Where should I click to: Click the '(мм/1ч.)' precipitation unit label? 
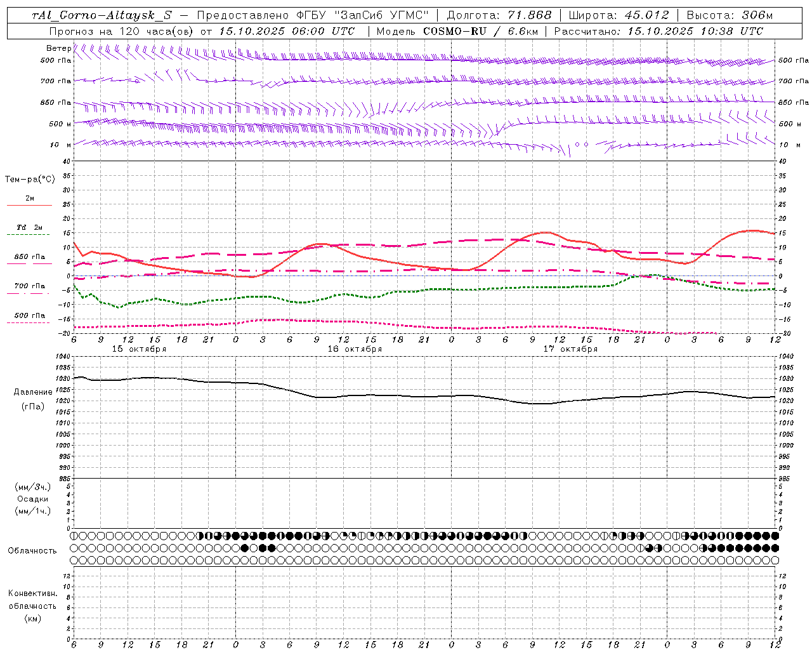tap(32, 511)
